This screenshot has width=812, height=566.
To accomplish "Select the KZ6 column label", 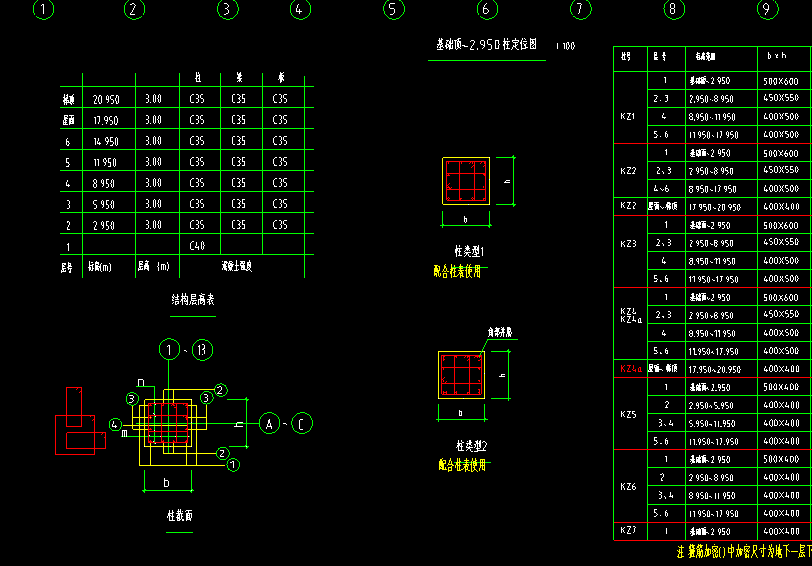I will 628,487.
